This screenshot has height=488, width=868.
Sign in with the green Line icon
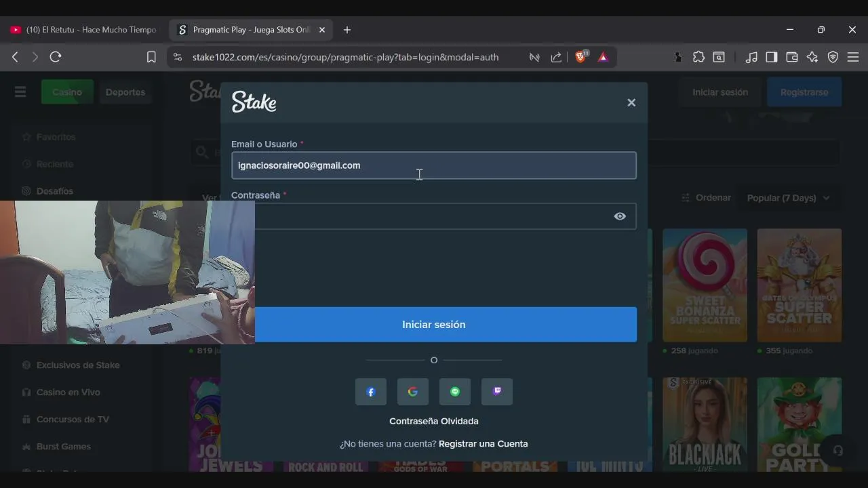point(455,392)
